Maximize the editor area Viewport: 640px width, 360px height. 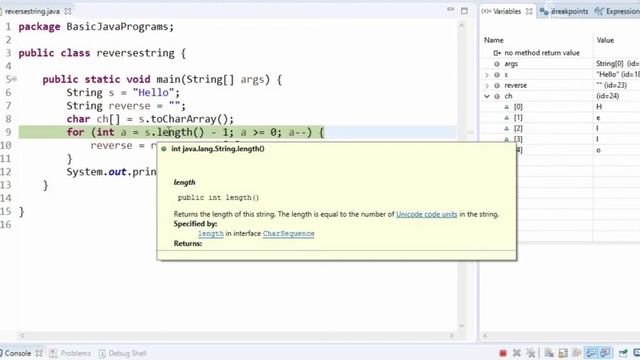[464, 11]
